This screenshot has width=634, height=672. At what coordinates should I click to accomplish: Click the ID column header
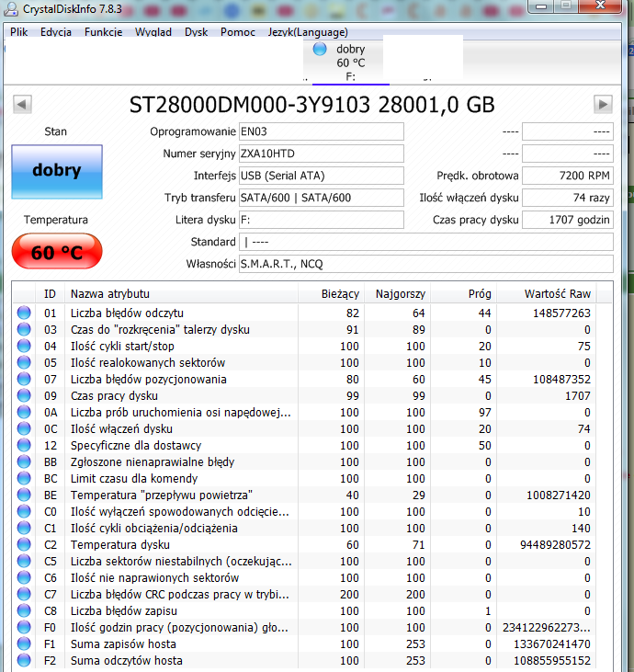click(50, 294)
